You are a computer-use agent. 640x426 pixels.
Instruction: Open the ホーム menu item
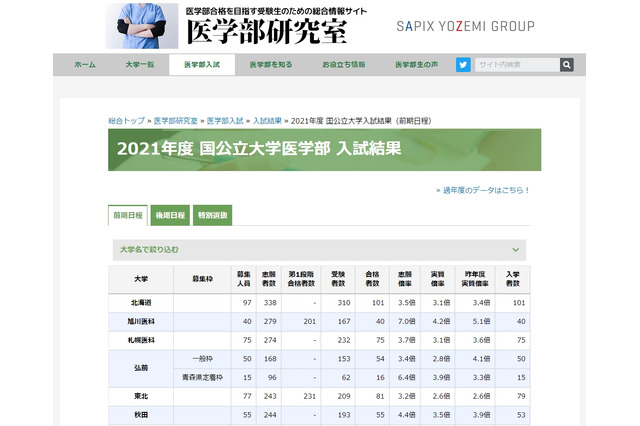(x=85, y=64)
